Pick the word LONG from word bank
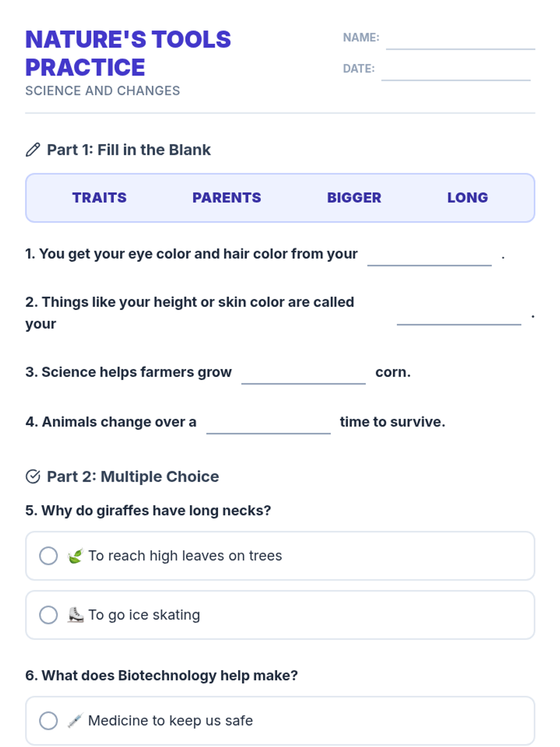The width and height of the screenshot is (560, 747). coord(468,197)
